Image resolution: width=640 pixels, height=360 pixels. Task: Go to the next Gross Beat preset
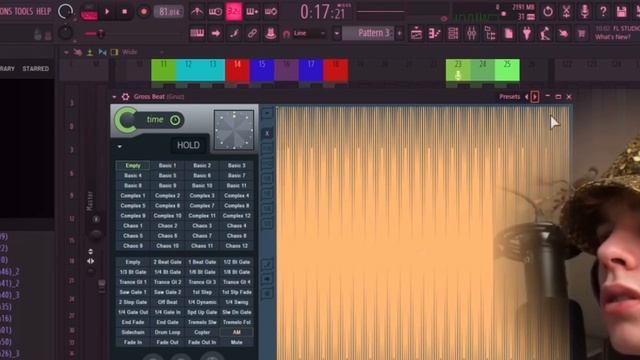click(535, 97)
